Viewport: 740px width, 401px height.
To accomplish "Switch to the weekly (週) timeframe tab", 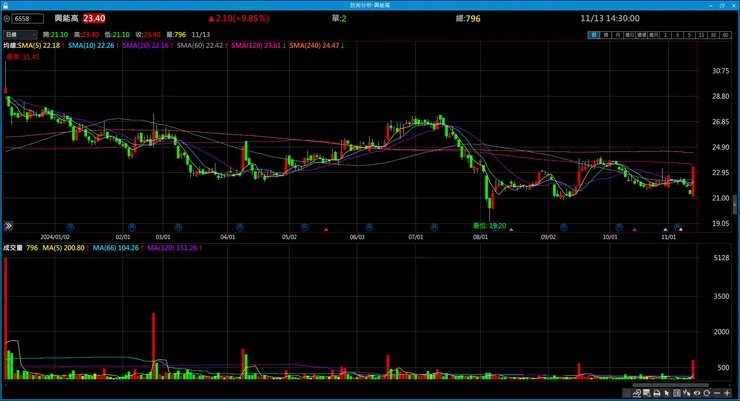I will point(605,35).
